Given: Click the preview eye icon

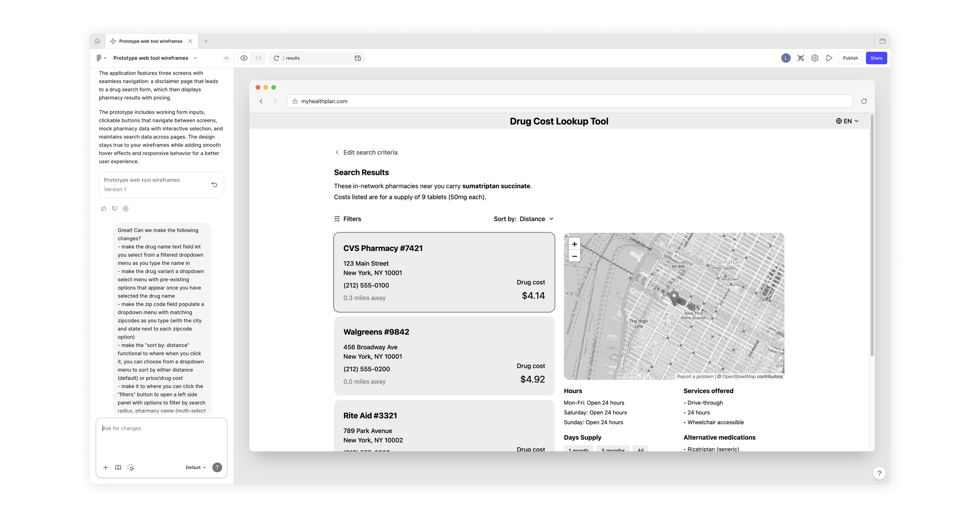Looking at the screenshot, I should click(244, 58).
